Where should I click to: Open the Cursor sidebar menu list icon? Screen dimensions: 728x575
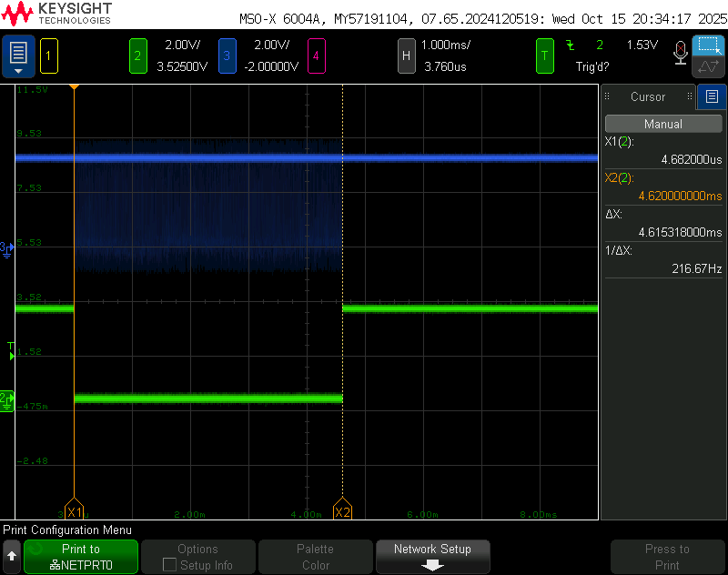[x=712, y=96]
